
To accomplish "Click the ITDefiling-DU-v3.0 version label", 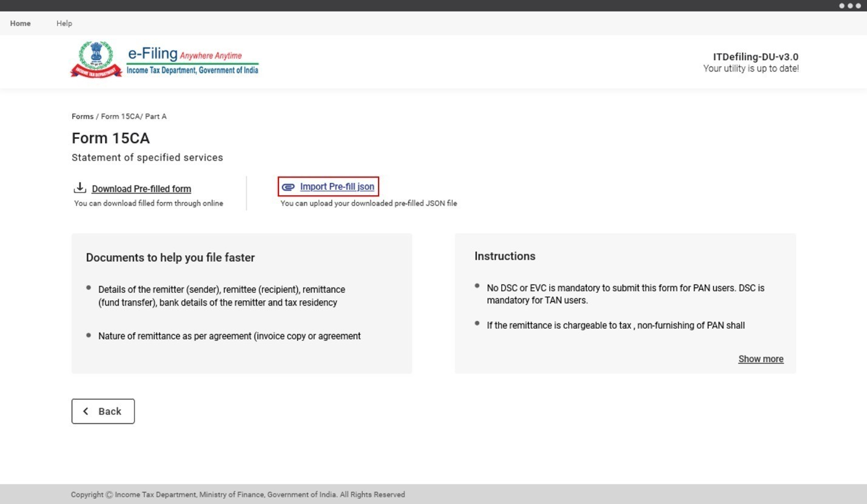I will (x=755, y=57).
